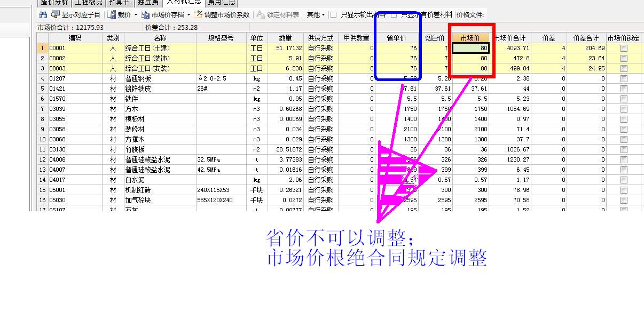
Task: Open the 其他 dropdown menu
Action: click(x=316, y=14)
